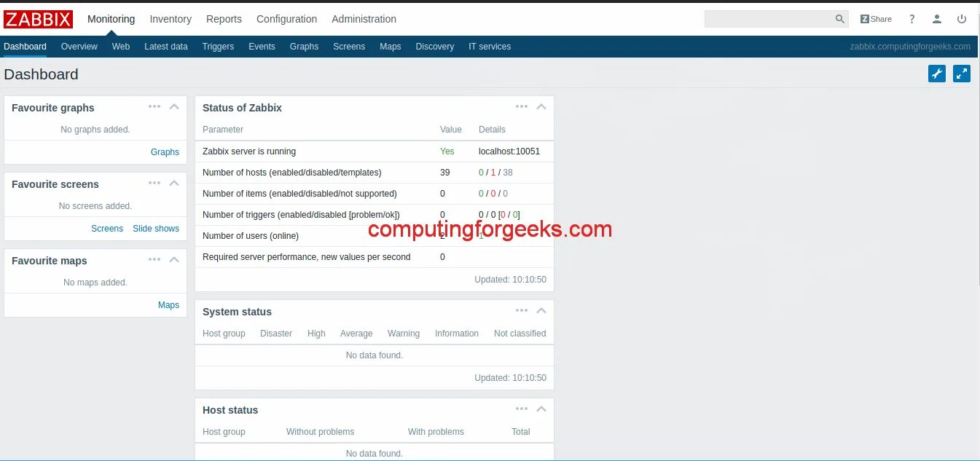Image resolution: width=980 pixels, height=461 pixels.
Task: Open Status of Zabbix three-dot menu
Action: pyautogui.click(x=522, y=106)
